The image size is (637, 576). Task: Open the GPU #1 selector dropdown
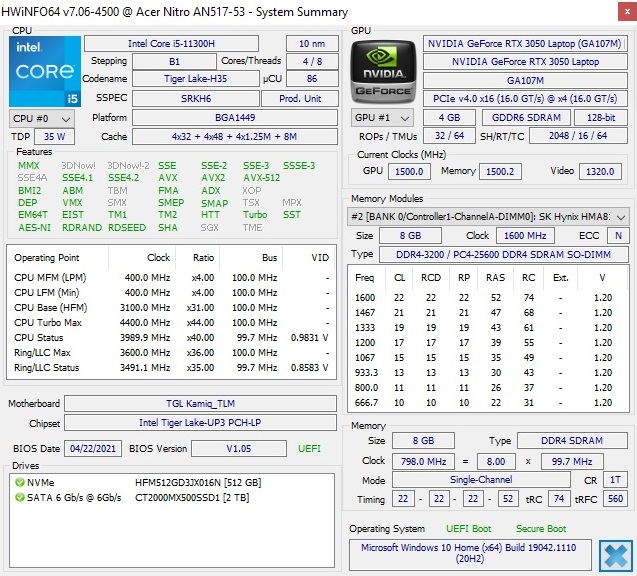point(379,118)
